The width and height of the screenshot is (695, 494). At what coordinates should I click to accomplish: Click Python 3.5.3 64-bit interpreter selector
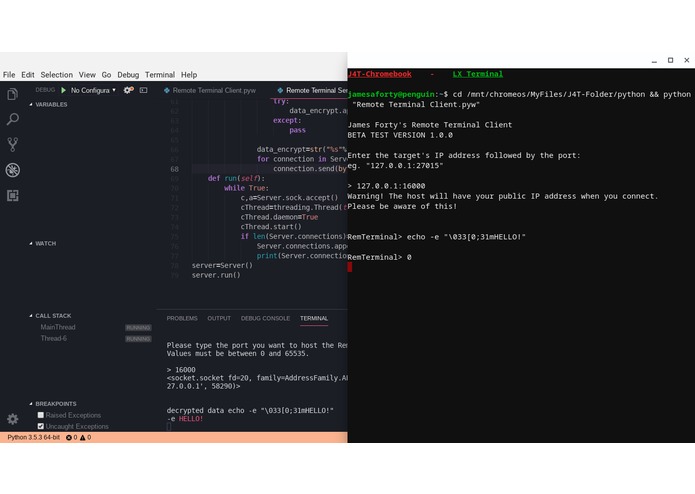34,437
